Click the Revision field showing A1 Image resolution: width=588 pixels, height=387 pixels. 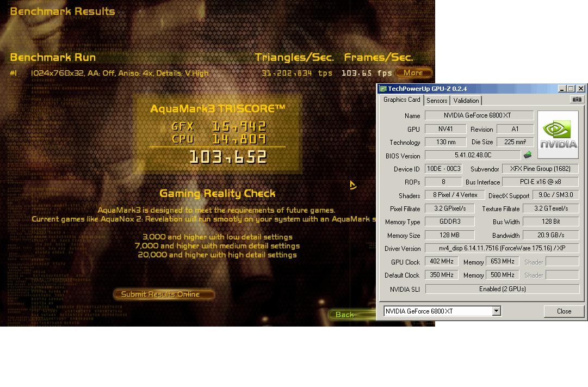(515, 129)
